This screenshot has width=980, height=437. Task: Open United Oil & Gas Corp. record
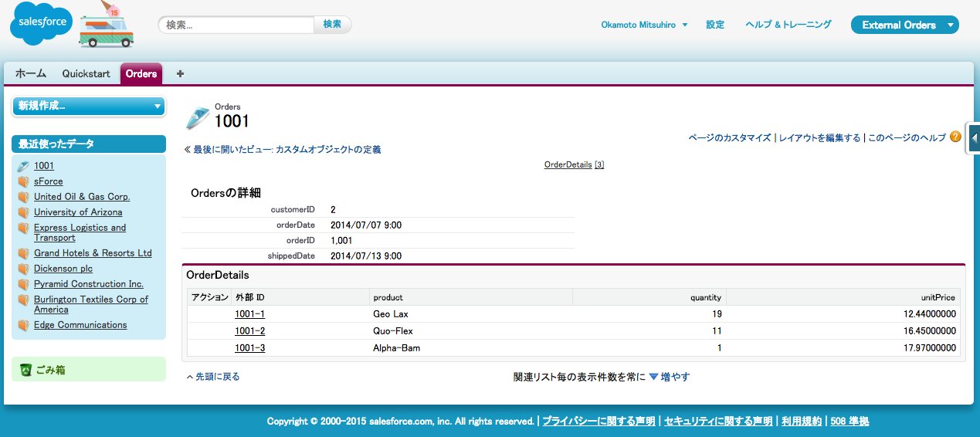coord(82,197)
